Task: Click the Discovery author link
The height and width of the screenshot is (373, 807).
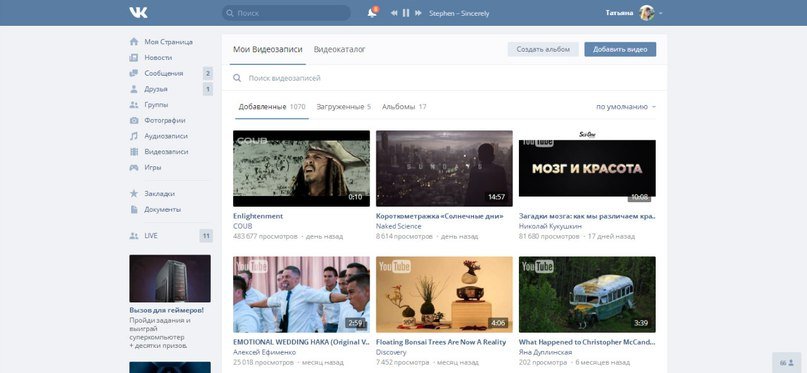Action: click(391, 352)
